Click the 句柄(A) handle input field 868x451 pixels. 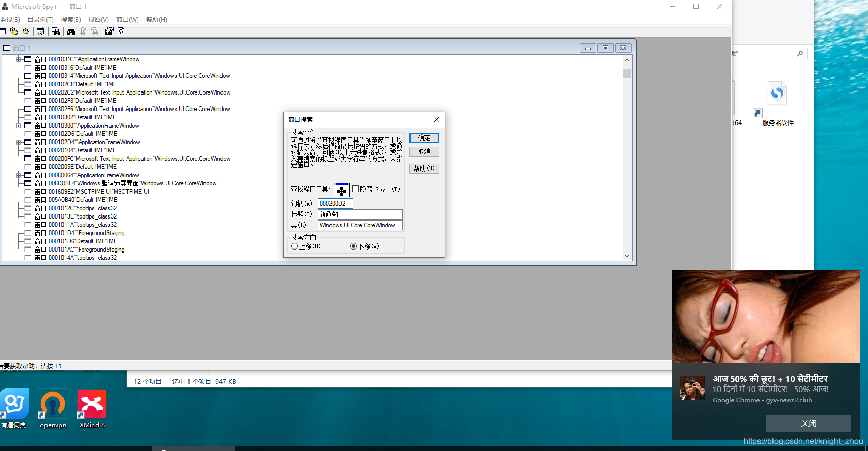tap(335, 204)
